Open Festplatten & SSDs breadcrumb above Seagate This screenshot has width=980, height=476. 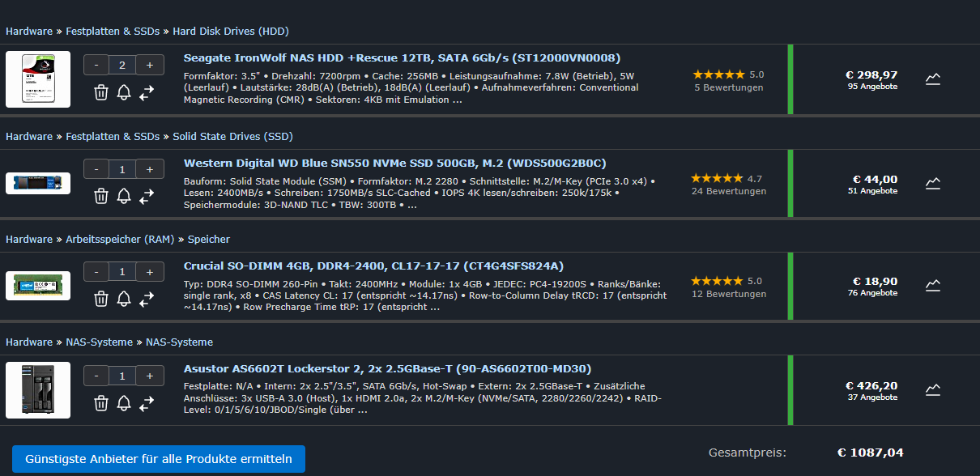[113, 32]
